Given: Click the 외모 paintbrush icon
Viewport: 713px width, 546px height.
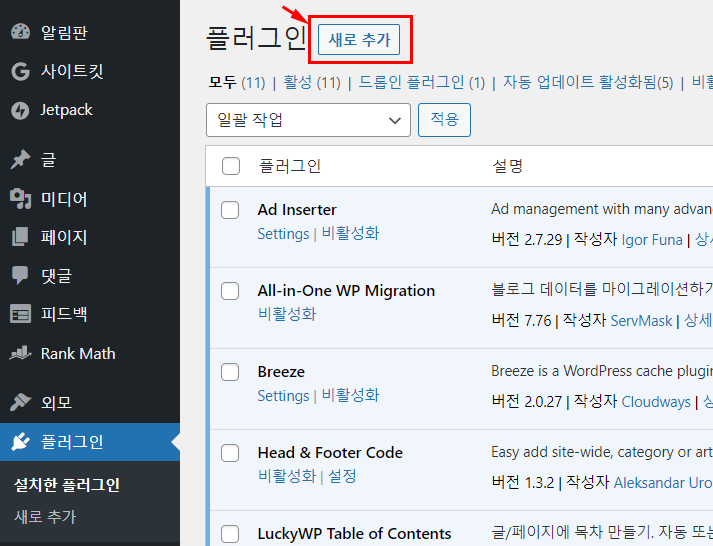Looking at the screenshot, I should (x=20, y=402).
